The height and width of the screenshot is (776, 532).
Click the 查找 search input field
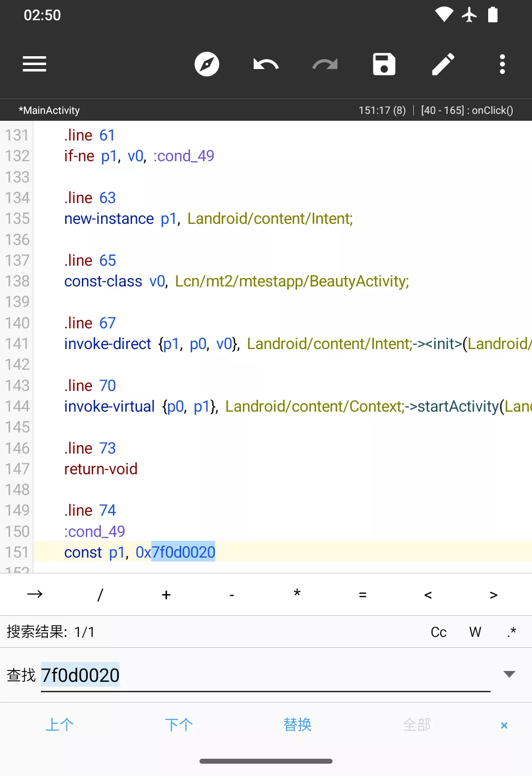click(x=265, y=675)
